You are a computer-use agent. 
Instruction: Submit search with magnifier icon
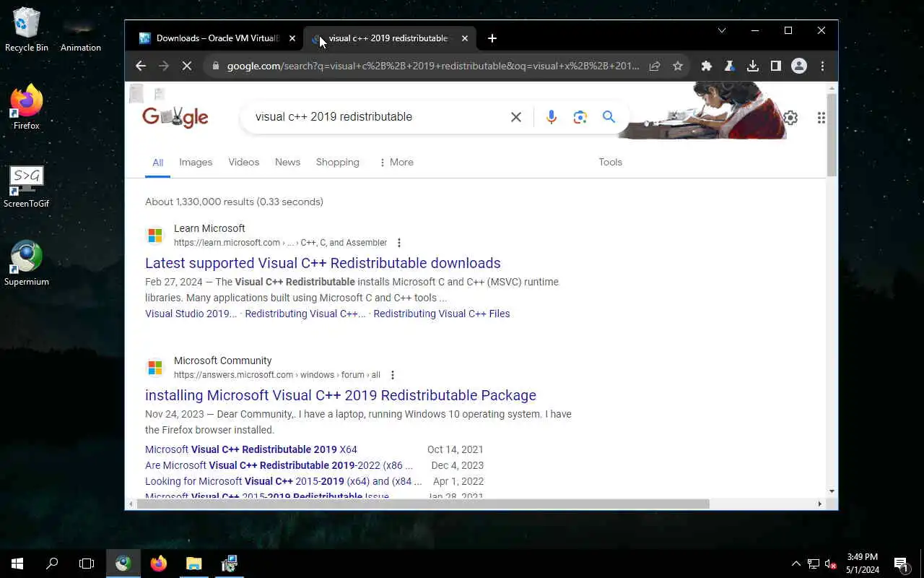[609, 117]
